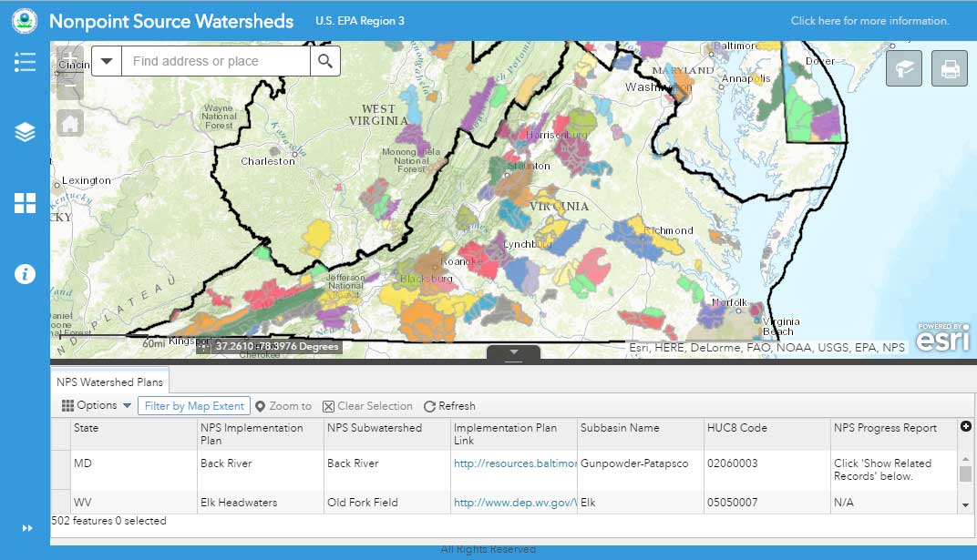Click '502 features 0 selected' status text
977x560 pixels.
click(109, 521)
